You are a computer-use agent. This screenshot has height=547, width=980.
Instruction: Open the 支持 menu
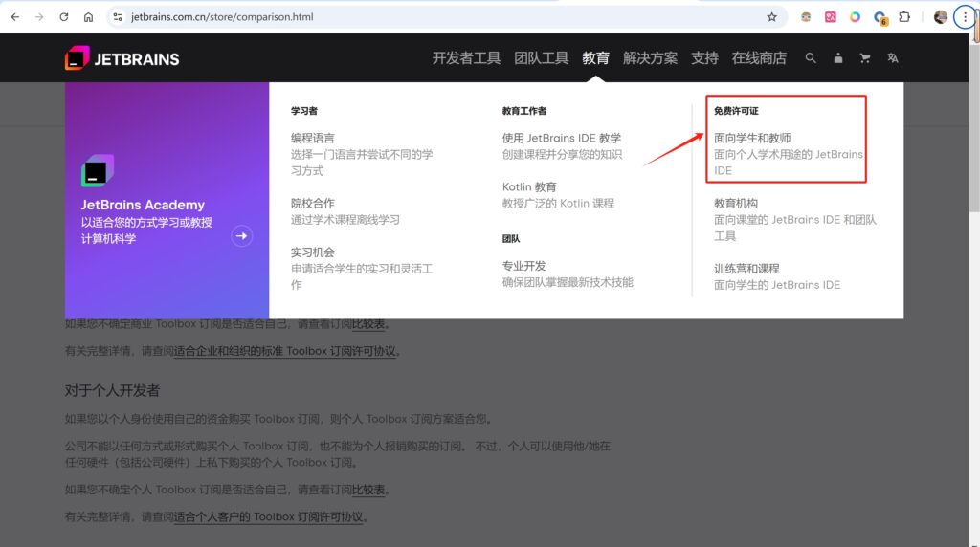[704, 58]
